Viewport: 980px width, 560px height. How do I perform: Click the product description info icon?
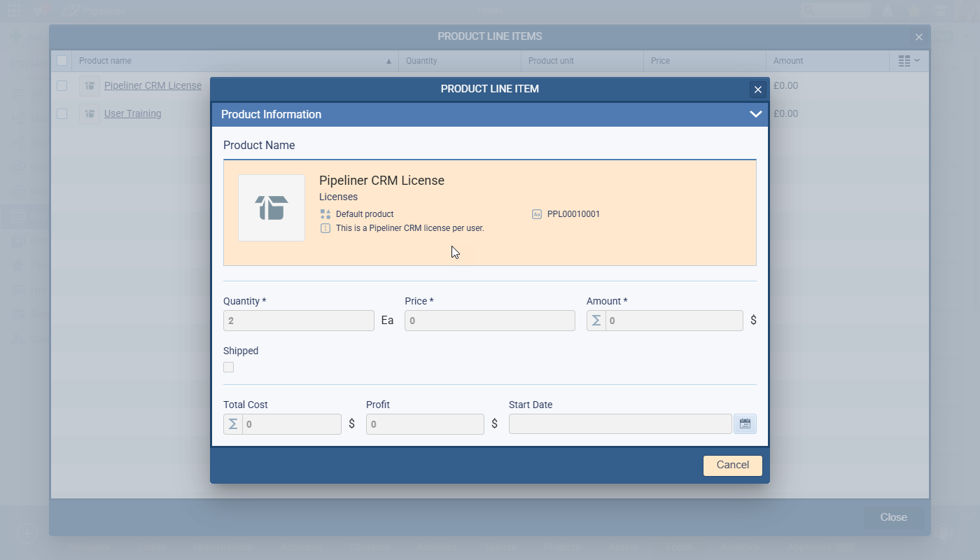[x=325, y=228]
